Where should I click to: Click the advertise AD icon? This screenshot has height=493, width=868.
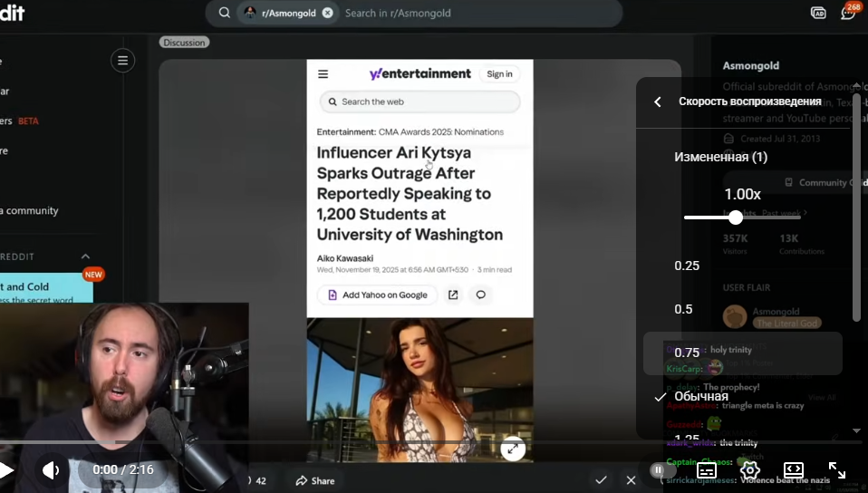(x=818, y=13)
